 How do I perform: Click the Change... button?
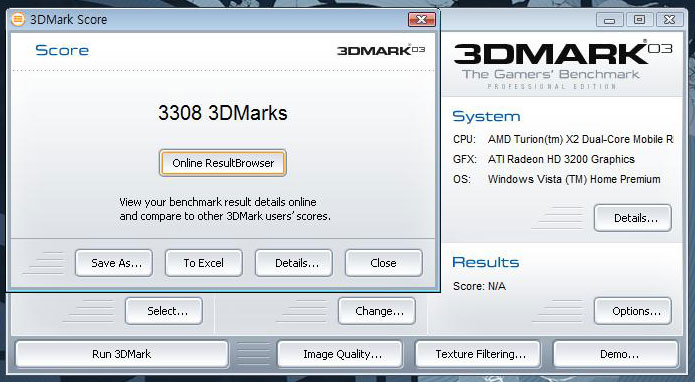tap(377, 311)
